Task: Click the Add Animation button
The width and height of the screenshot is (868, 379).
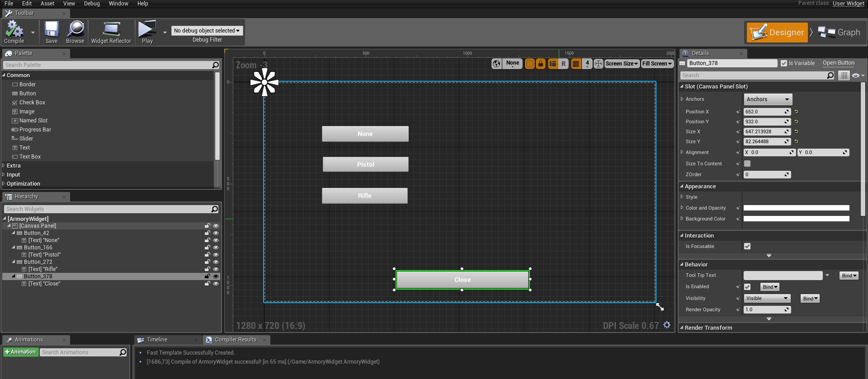Action: point(20,352)
